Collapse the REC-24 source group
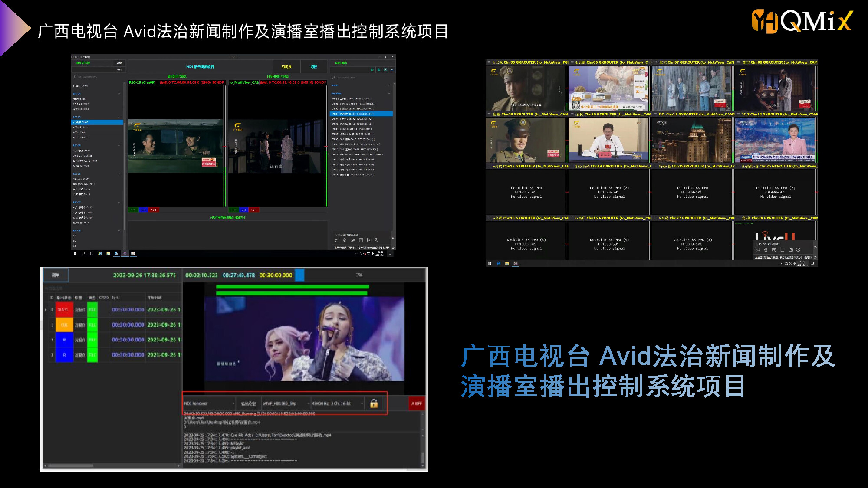868x488 pixels. [119, 94]
